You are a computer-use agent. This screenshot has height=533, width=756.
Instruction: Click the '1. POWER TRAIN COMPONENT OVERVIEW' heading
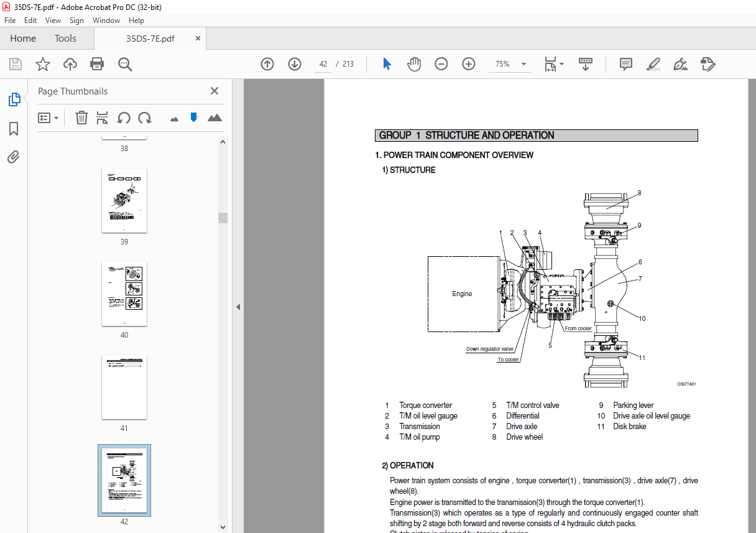454,155
